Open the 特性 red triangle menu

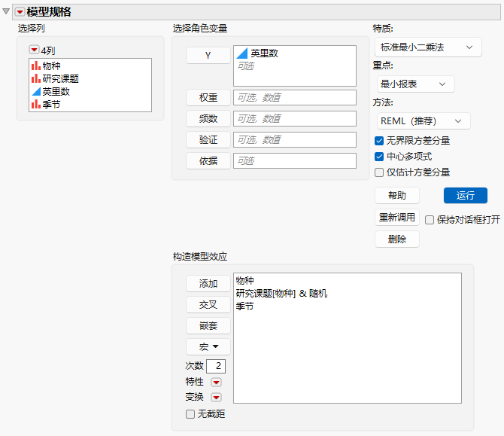click(216, 383)
